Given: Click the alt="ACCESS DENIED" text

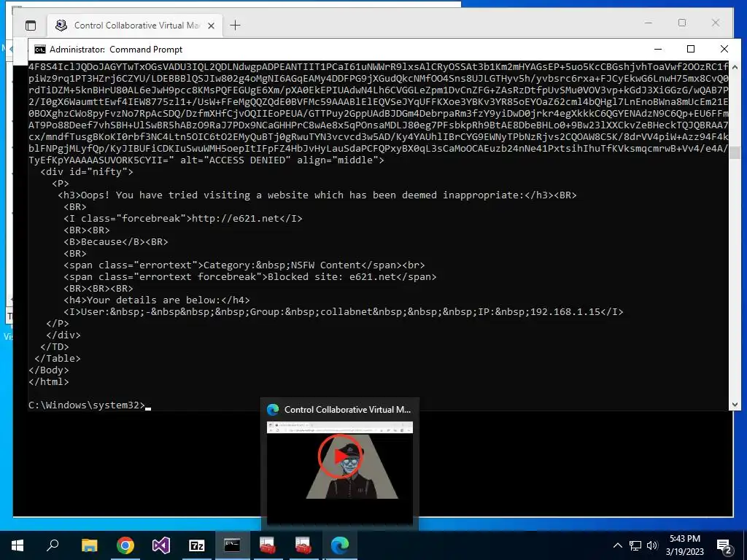Looking at the screenshot, I should point(236,160).
